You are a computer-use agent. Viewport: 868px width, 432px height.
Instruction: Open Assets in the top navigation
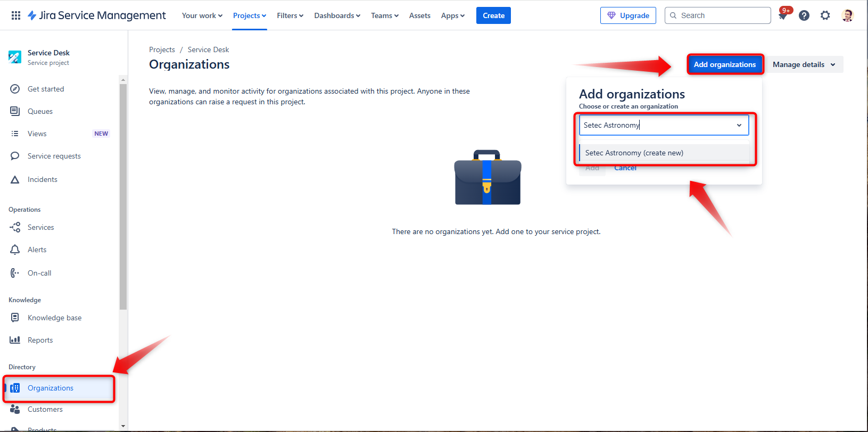420,15
